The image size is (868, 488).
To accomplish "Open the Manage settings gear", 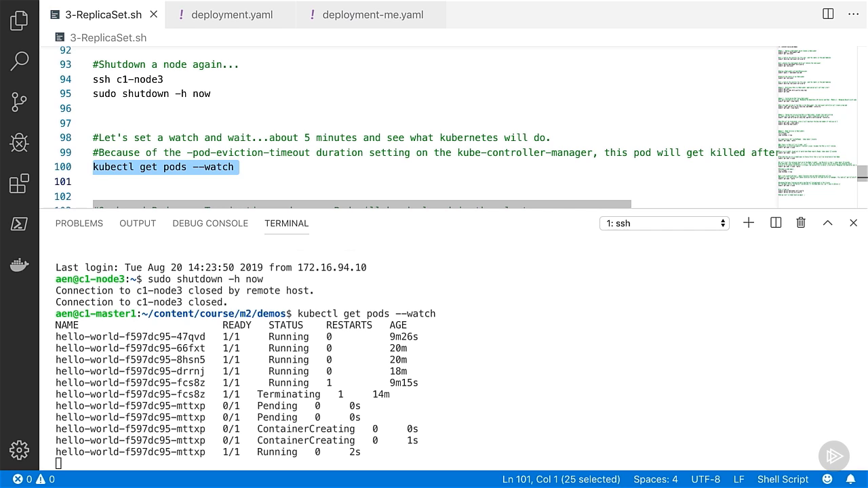I will (x=19, y=450).
